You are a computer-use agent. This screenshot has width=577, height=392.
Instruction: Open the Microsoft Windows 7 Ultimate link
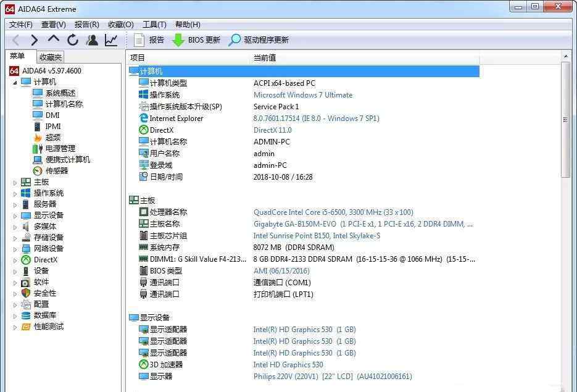click(303, 95)
